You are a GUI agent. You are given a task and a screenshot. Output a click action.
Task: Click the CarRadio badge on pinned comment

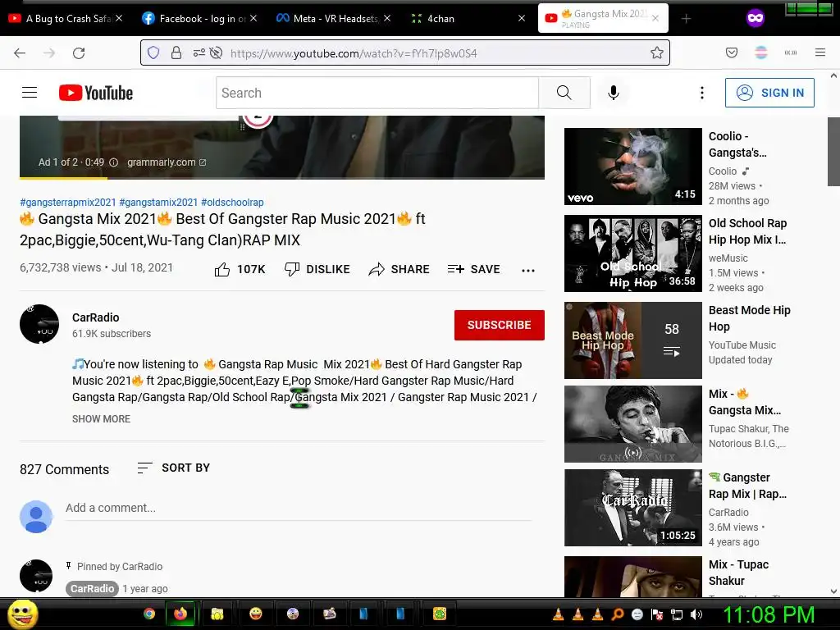coord(92,588)
